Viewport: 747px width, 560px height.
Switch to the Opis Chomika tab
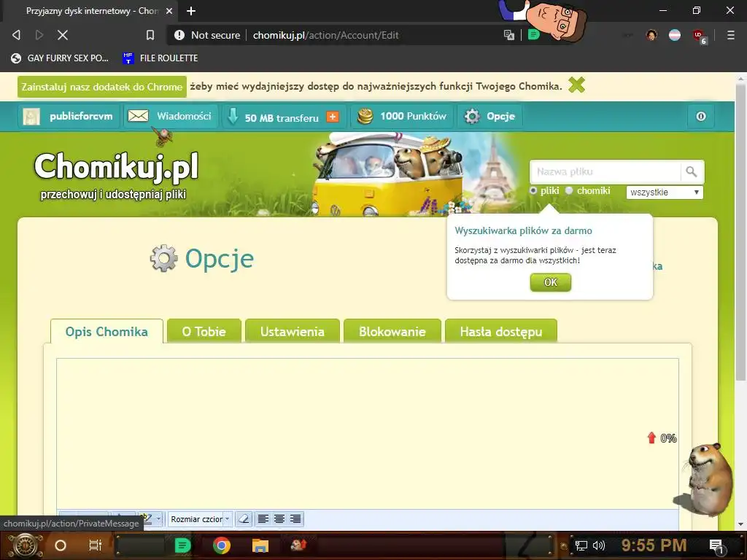pos(107,332)
